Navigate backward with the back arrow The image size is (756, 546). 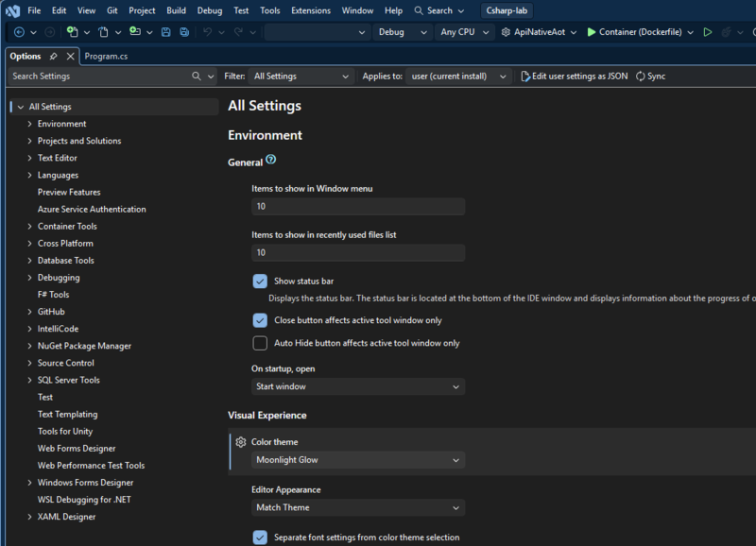click(19, 32)
